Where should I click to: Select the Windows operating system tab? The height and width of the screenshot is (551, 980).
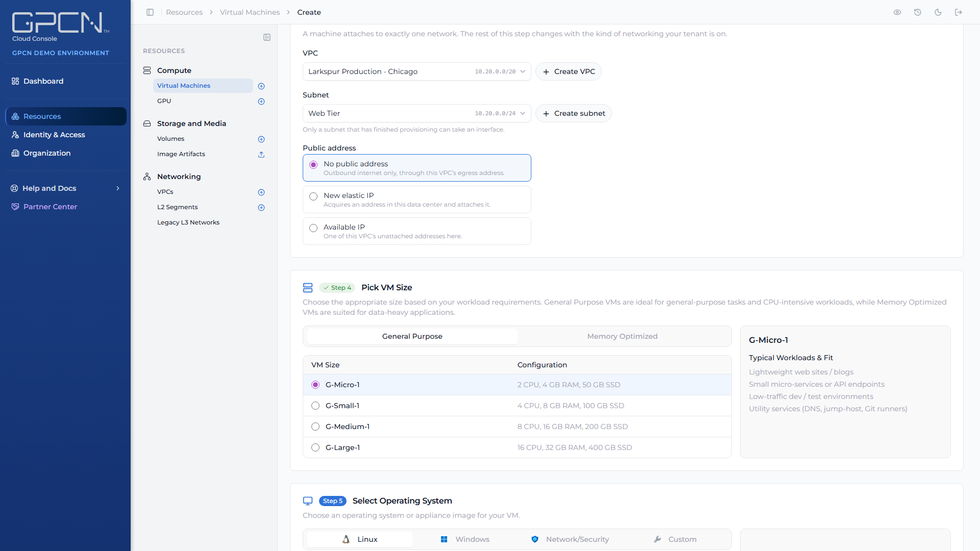tap(465, 539)
